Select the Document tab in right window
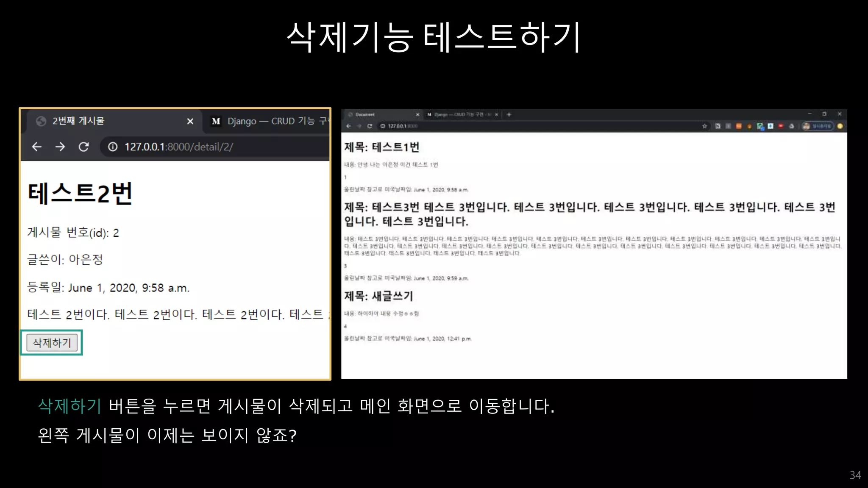Image resolution: width=868 pixels, height=488 pixels. pyautogui.click(x=384, y=114)
